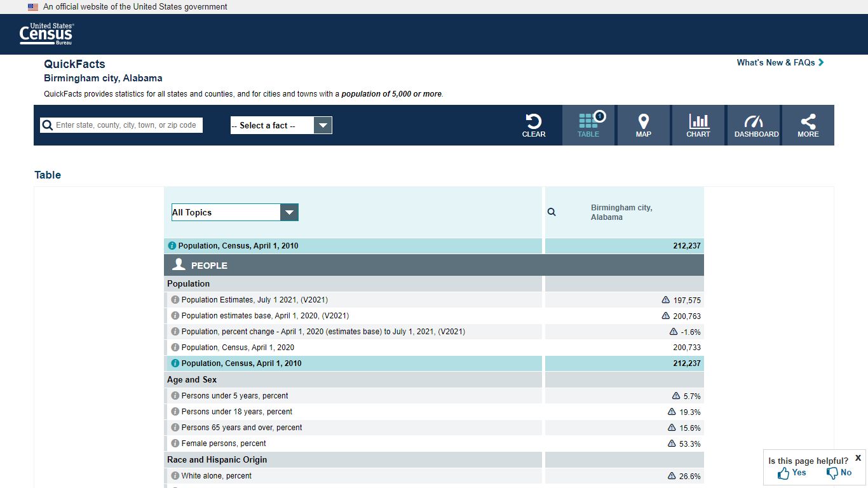Open info icon for Female persons percent
868x488 pixels.
pyautogui.click(x=175, y=444)
